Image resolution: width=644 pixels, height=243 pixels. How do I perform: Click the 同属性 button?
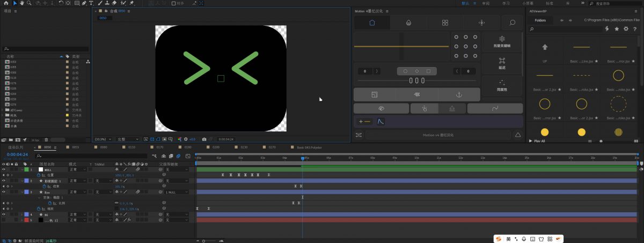(x=502, y=85)
